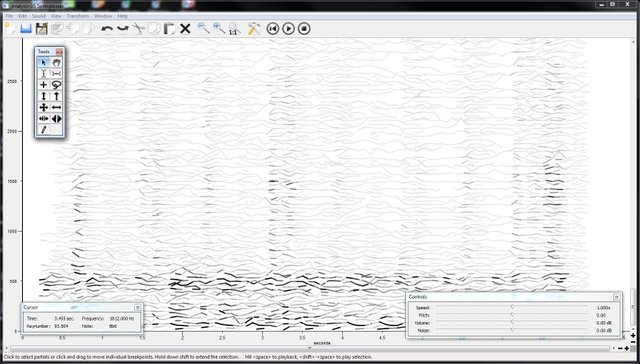
Task: Open the Edit menu
Action: click(x=22, y=16)
